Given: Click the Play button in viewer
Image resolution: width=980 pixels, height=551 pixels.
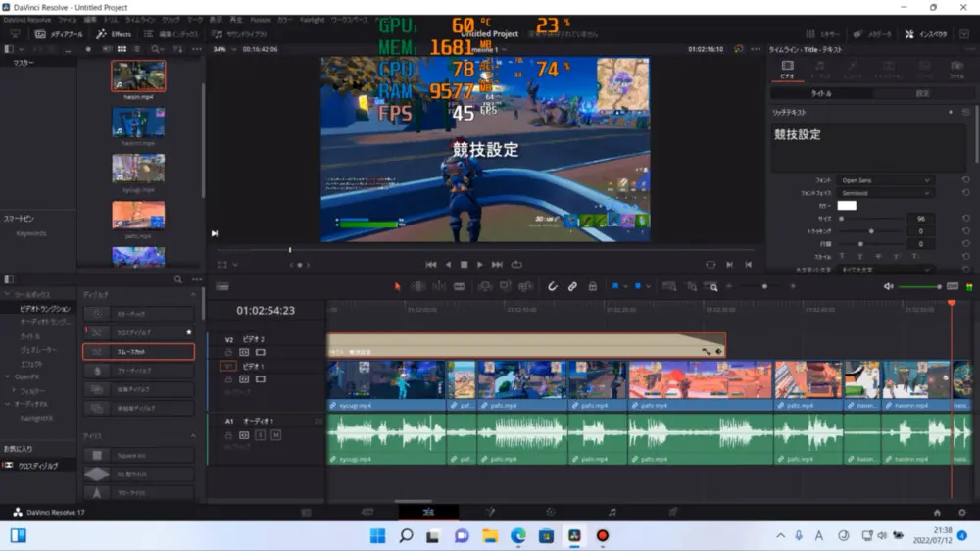Looking at the screenshot, I should (480, 265).
